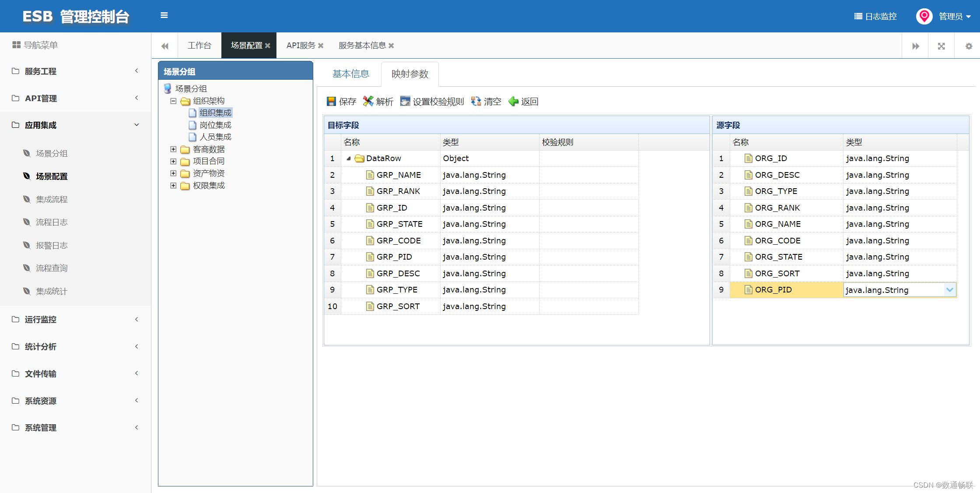Click the Clear (清空) toolbar icon
The image size is (980, 493).
pyautogui.click(x=476, y=102)
